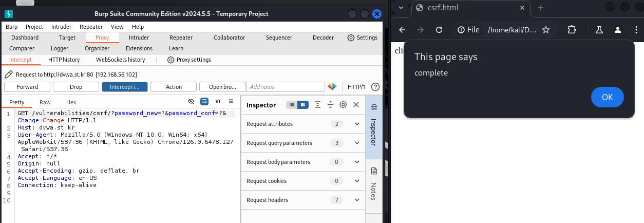Click the Action button
644x223 pixels.
(x=174, y=87)
